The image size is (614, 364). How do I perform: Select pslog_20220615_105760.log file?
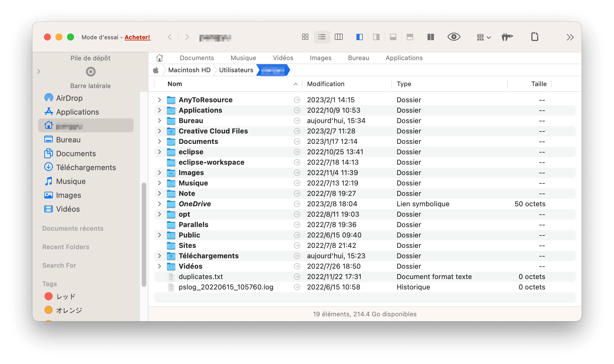point(365,287)
